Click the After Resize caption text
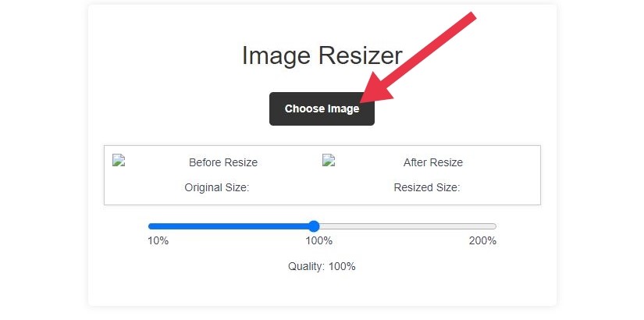Viewport: 644px width, 320px height. [433, 162]
